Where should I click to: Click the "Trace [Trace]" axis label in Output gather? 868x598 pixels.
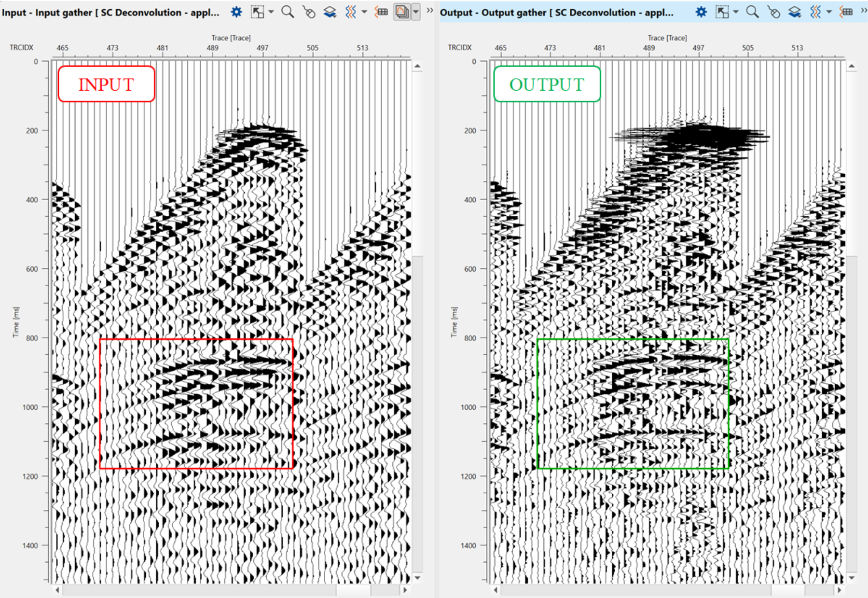(x=667, y=38)
